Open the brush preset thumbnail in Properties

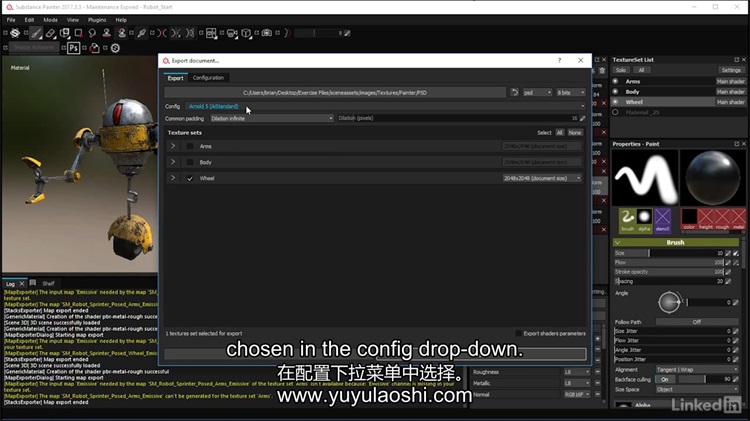coord(627,219)
